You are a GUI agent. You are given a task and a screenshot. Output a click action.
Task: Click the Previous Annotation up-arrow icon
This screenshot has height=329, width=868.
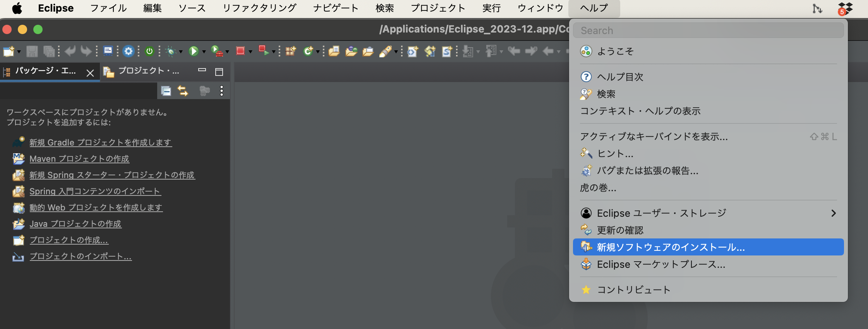point(491,51)
